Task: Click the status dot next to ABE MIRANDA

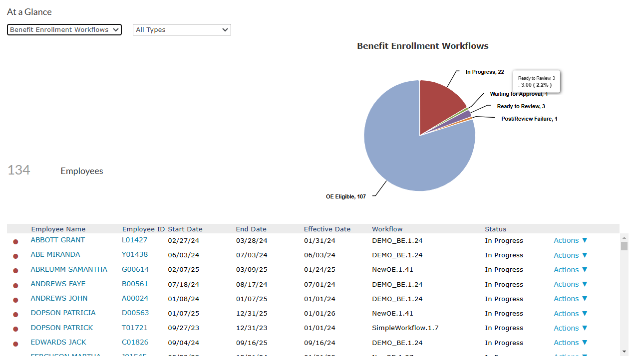Action: pos(15,256)
